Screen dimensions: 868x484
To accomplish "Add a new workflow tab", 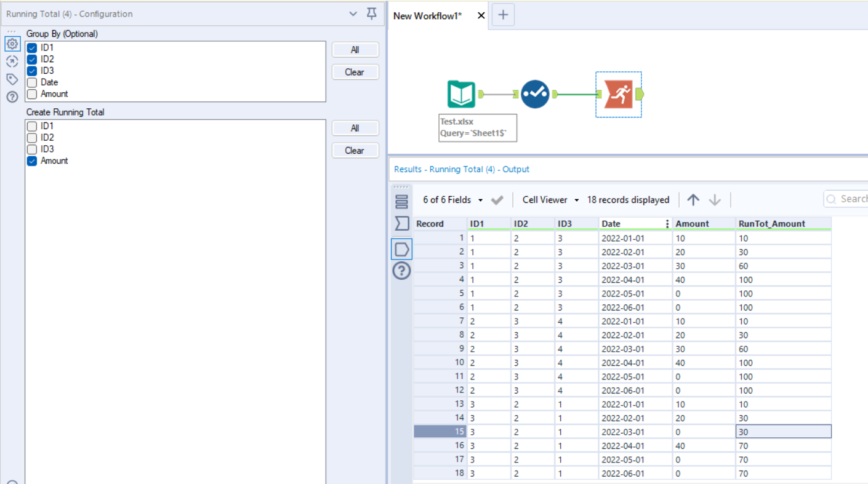I will 503,15.
